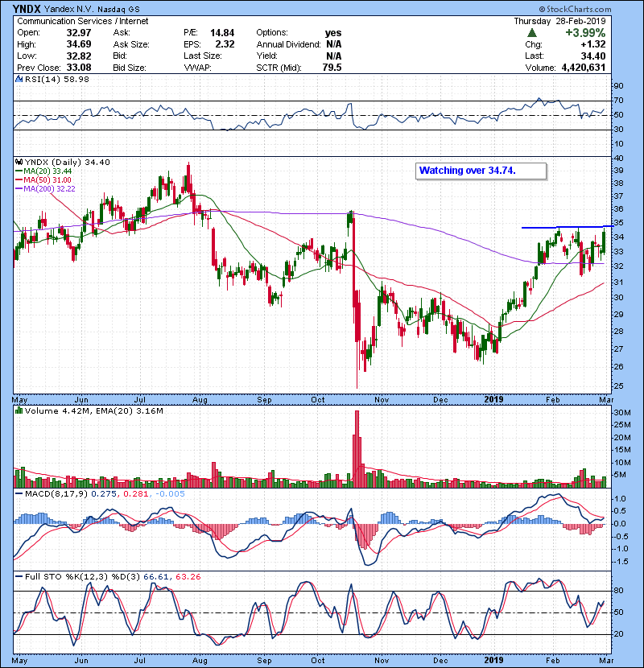Click the Low value 32.82
The height and width of the screenshot is (668, 644).
(79, 56)
